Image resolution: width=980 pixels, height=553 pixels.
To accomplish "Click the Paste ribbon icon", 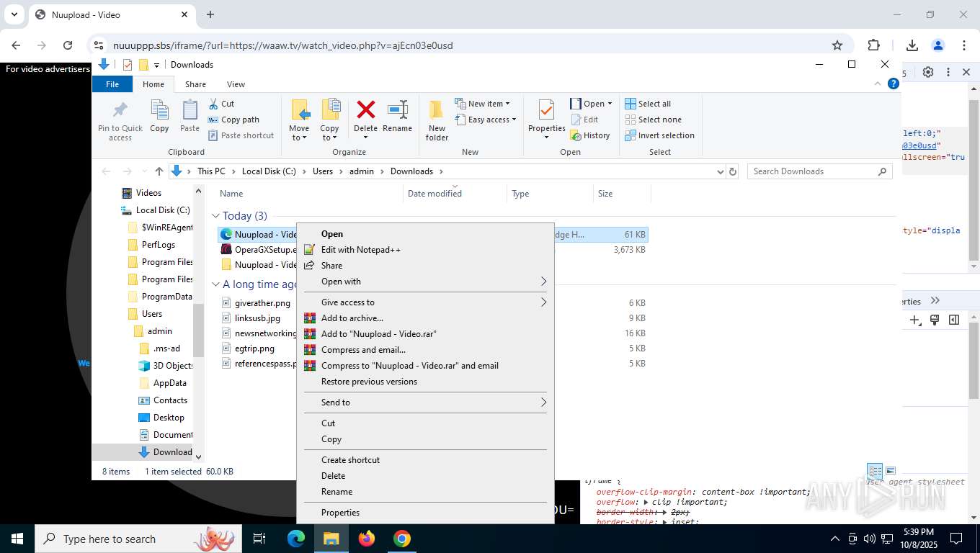I will [x=190, y=117].
